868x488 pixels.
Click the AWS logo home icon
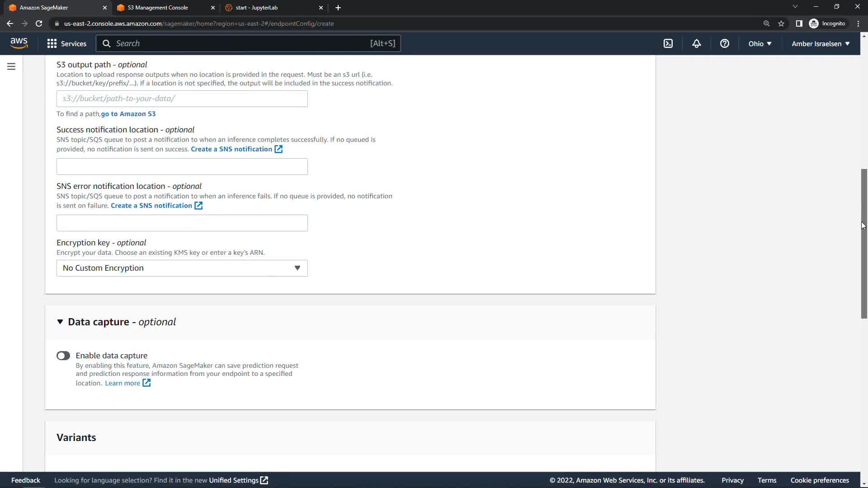click(x=19, y=43)
